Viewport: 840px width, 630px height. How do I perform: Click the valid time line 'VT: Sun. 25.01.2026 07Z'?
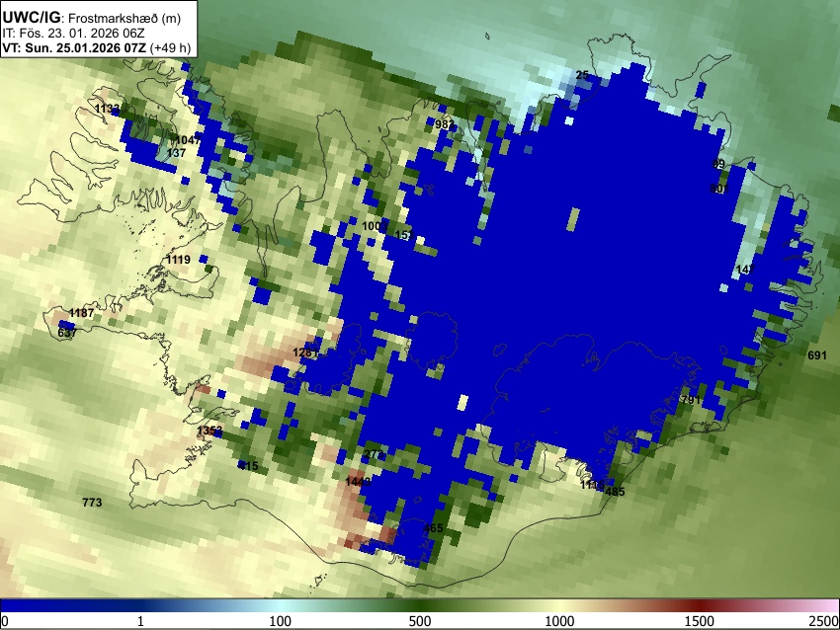point(74,47)
